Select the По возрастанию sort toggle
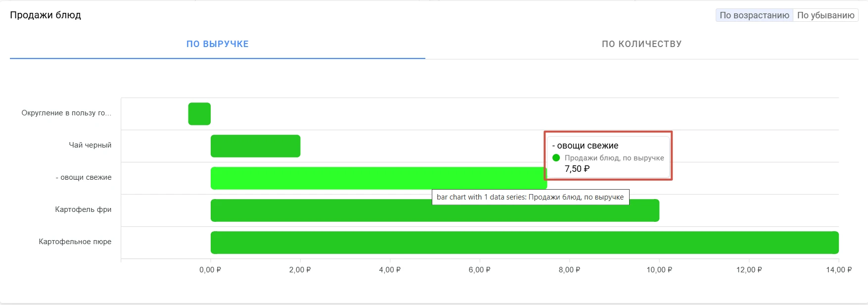Viewport: 868px width, 305px height. click(754, 15)
